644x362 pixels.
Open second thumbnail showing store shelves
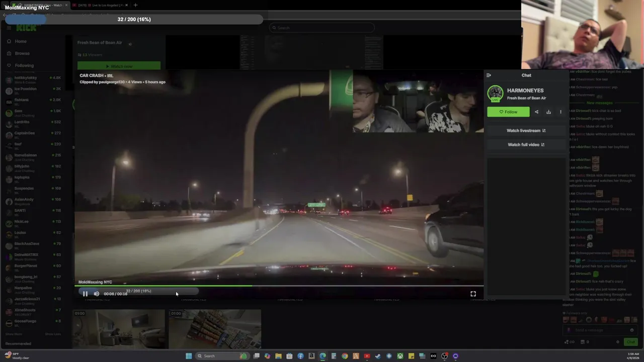(215, 329)
